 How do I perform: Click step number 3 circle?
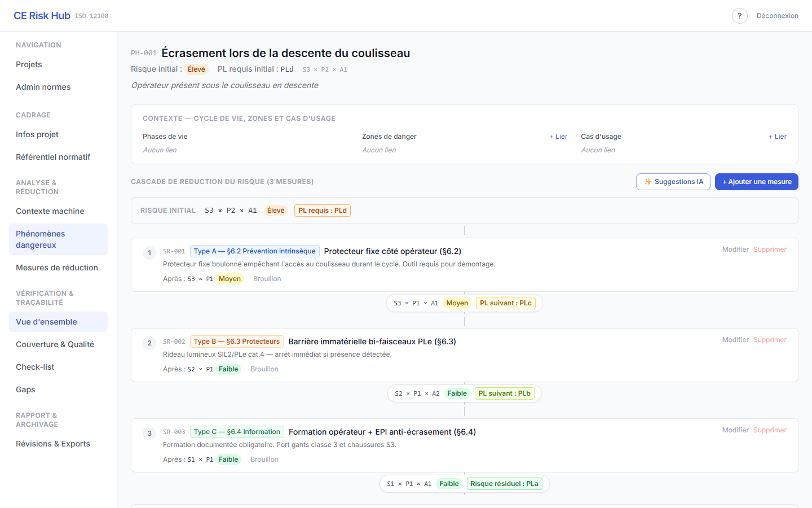(x=149, y=433)
